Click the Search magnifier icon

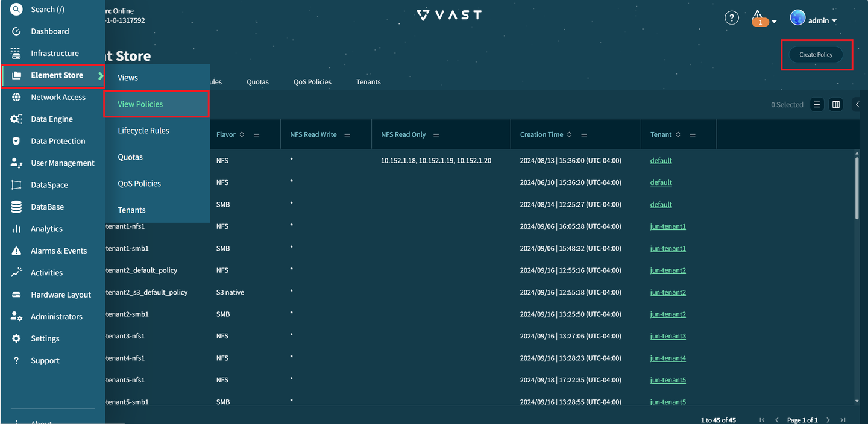(16, 9)
